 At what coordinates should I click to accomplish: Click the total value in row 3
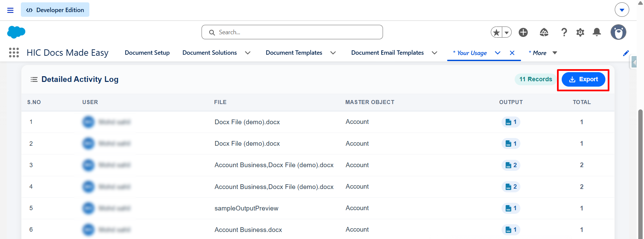pos(582,165)
